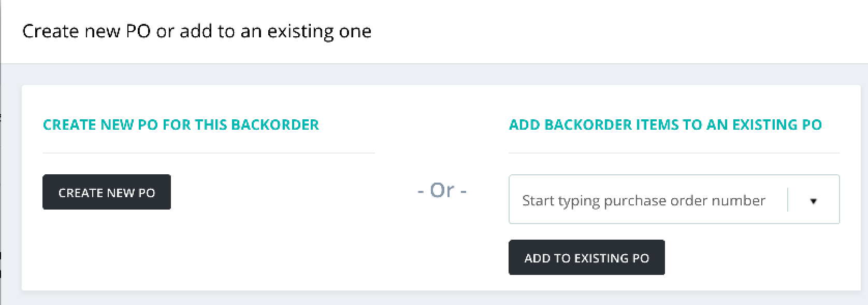Viewport: 868px width, 305px height.
Task: Click the Create New PO button
Action: coord(107,192)
